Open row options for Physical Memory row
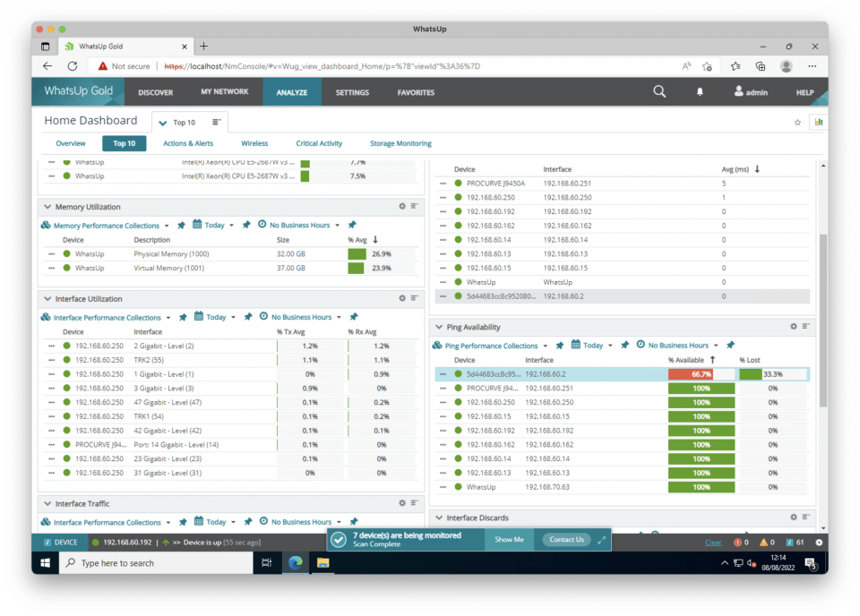The width and height of the screenshot is (860, 616). (52, 253)
